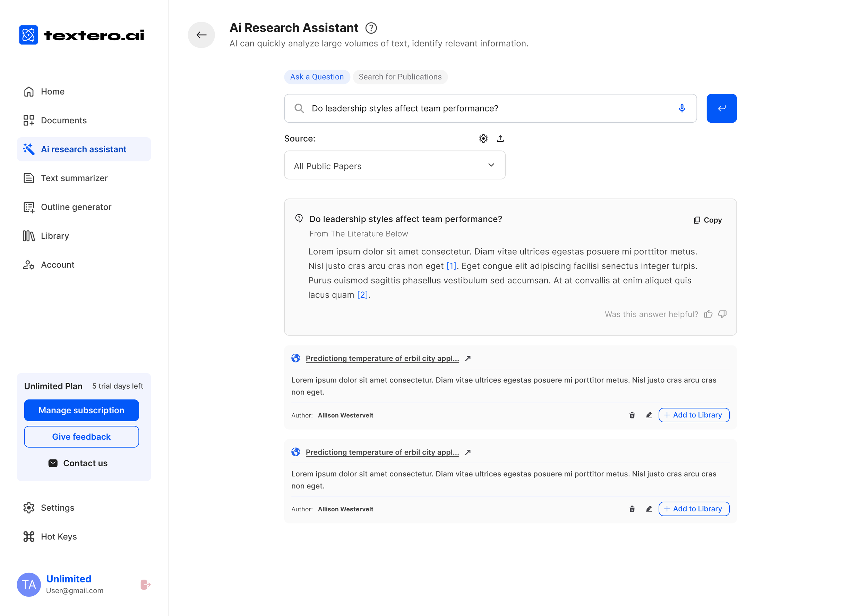Screen dimensions: 867x616
Task: Select the Ask a Question tab
Action: (x=317, y=77)
